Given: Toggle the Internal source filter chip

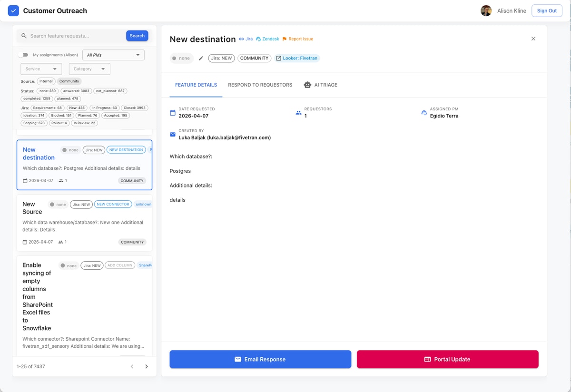Looking at the screenshot, I should (x=46, y=81).
